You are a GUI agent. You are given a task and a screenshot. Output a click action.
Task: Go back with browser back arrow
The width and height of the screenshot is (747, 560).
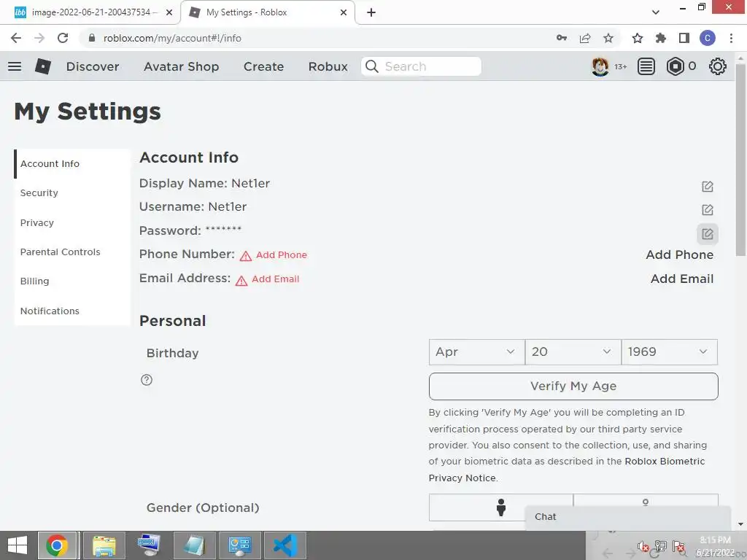(16, 38)
